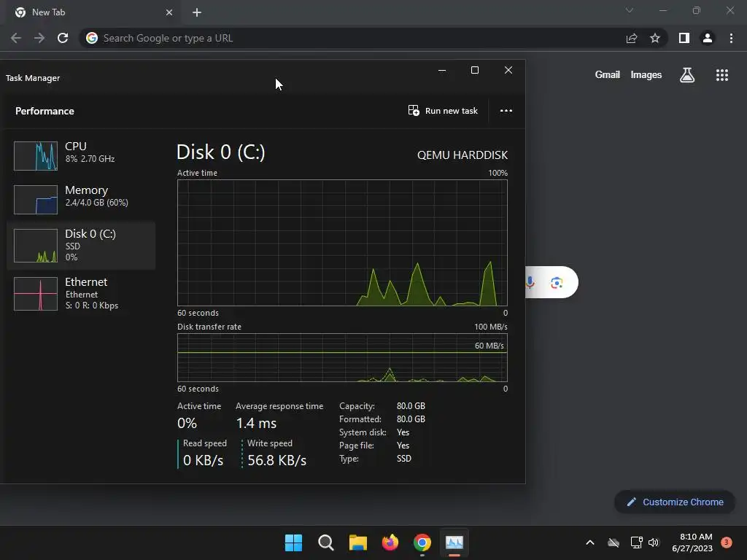Open File Explorer from the taskbar
Screen dimensions: 747x560
[x=357, y=542]
